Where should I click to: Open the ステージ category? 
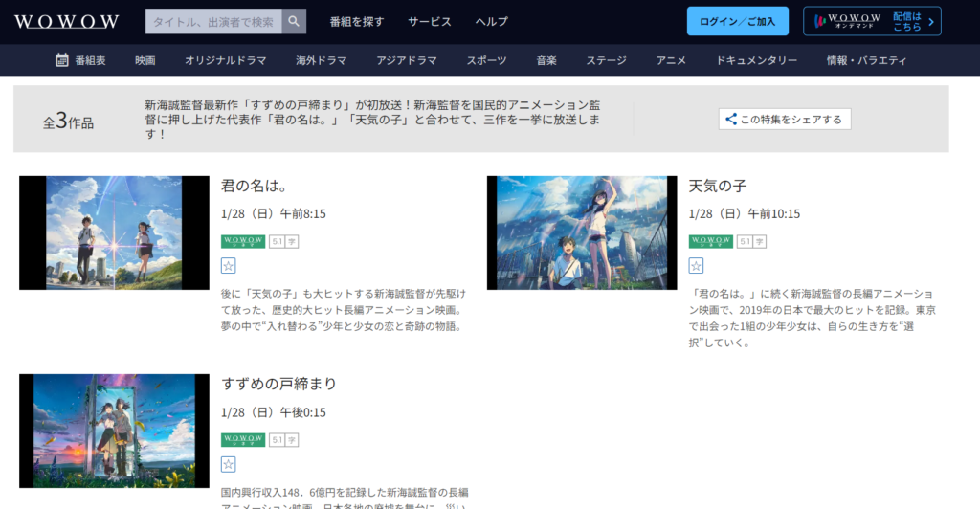click(606, 60)
